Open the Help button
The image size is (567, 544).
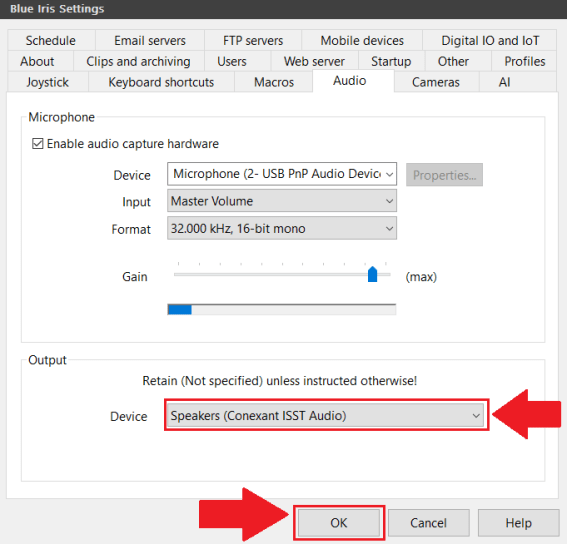coord(519,523)
